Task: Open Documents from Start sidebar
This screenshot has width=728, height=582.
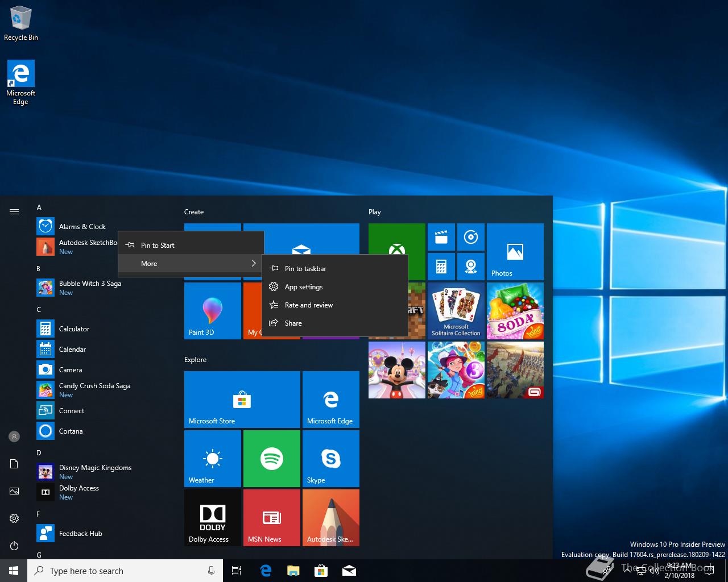Action: pos(14,464)
